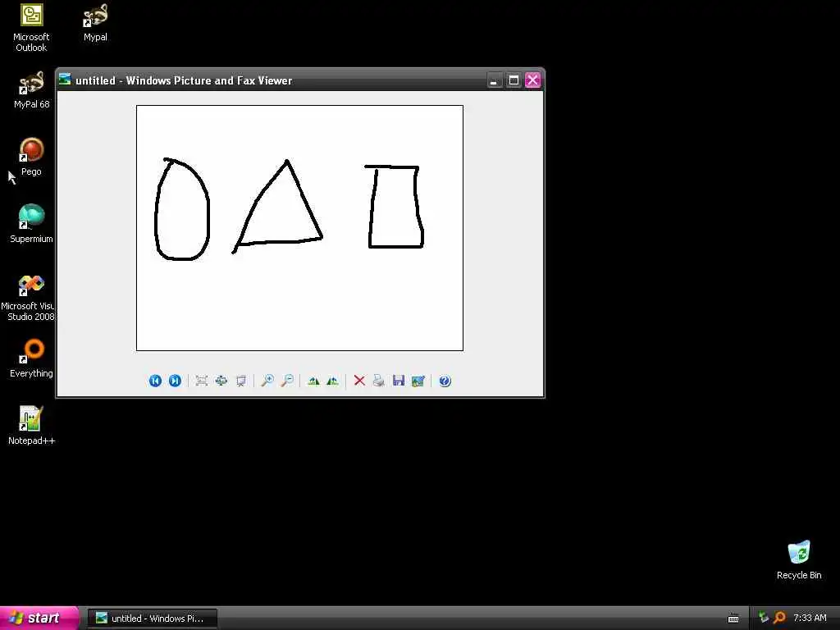
Task: Zoom in on the picture
Action: pos(267,381)
